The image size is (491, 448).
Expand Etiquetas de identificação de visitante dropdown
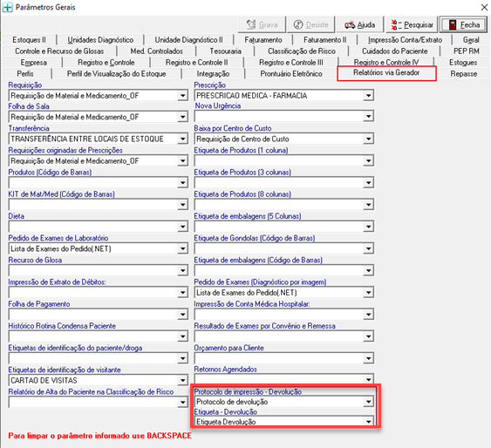[182, 380]
